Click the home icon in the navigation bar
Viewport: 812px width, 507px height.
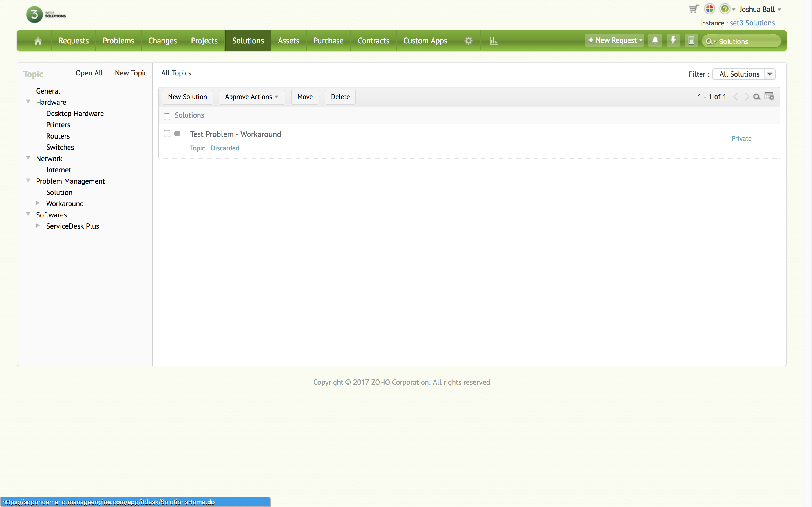(38, 41)
